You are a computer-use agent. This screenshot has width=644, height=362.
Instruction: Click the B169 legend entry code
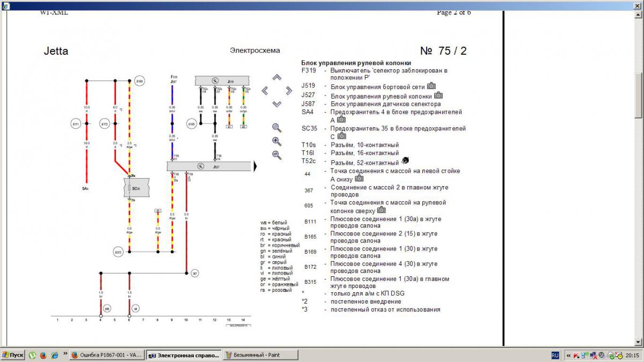(310, 252)
